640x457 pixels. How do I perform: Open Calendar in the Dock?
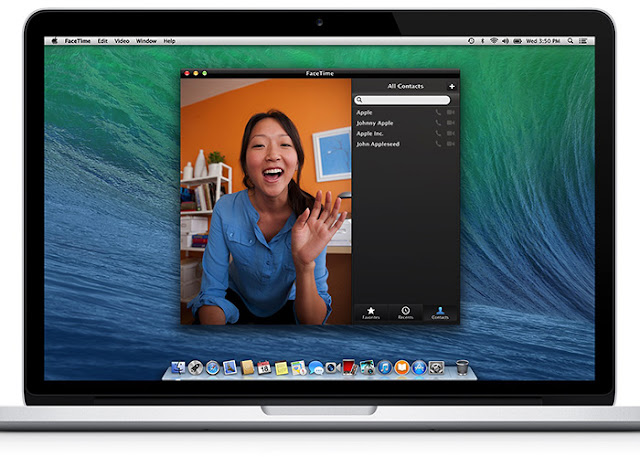tap(264, 368)
